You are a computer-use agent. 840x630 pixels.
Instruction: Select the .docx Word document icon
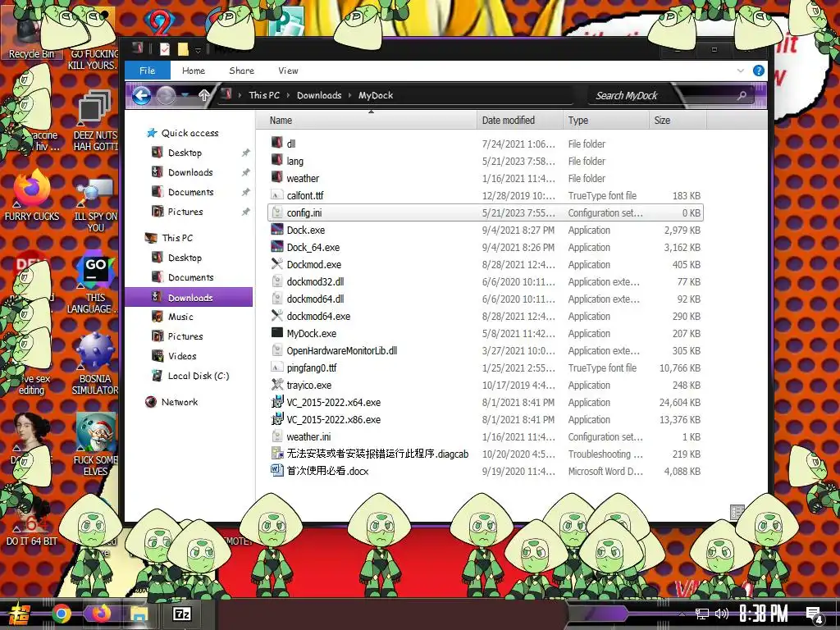[x=277, y=471]
